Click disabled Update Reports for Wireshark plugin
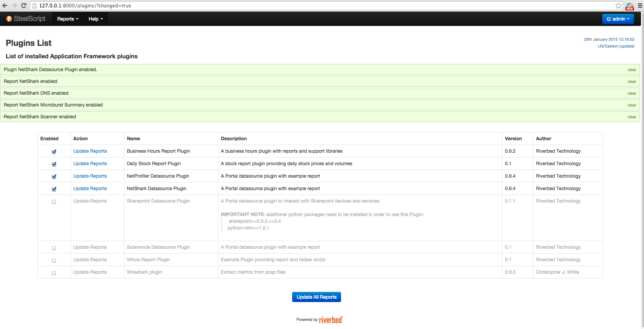Screen dimensions: 644x329 [x=90, y=272]
